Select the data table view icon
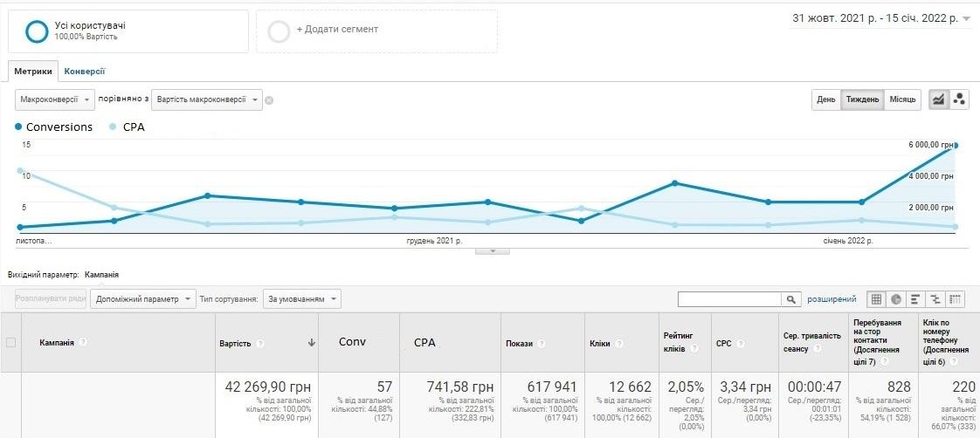This screenshot has height=438, width=980. click(x=876, y=299)
